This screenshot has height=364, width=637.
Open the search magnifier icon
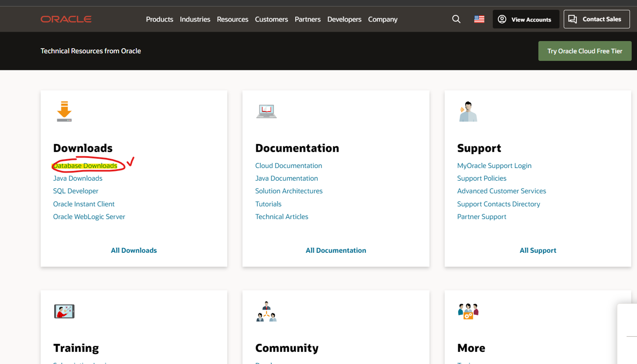(x=456, y=19)
